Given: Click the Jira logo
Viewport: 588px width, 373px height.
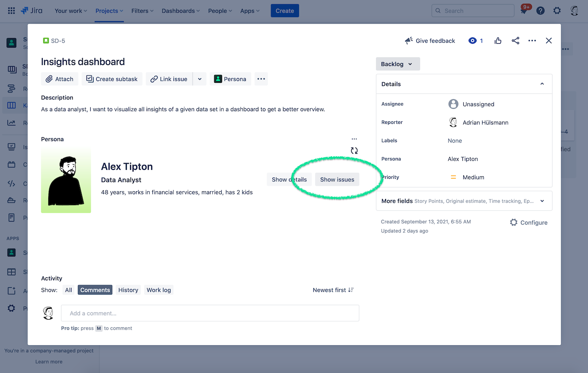Looking at the screenshot, I should tap(31, 11).
